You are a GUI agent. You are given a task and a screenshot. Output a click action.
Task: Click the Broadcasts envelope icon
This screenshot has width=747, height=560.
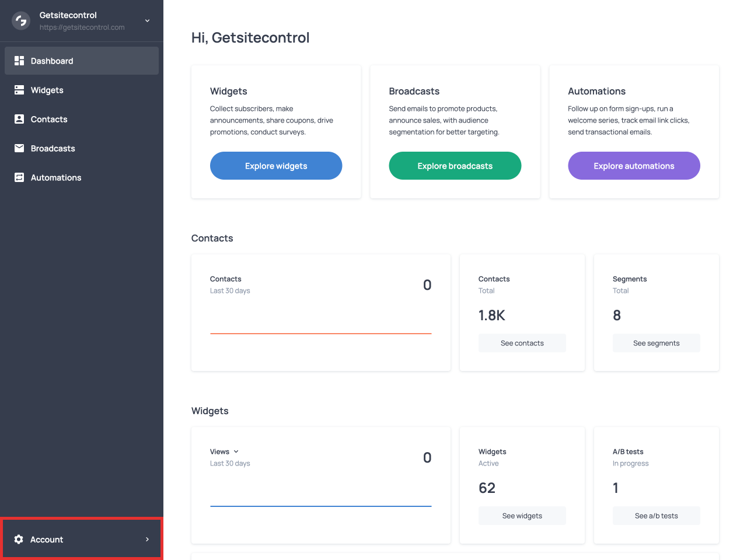[x=19, y=148]
